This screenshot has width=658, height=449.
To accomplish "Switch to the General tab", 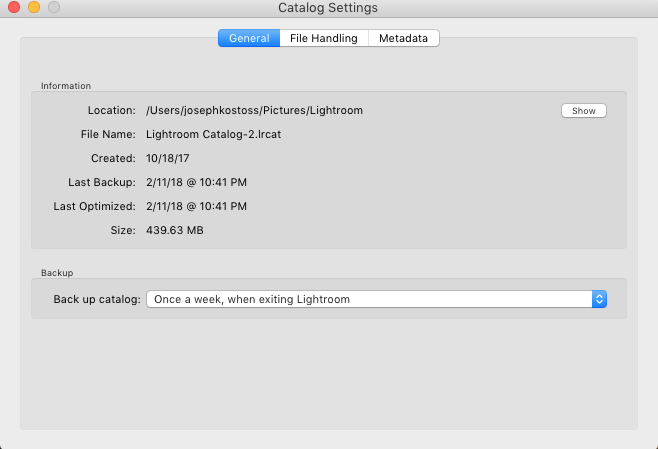I will 249,38.
